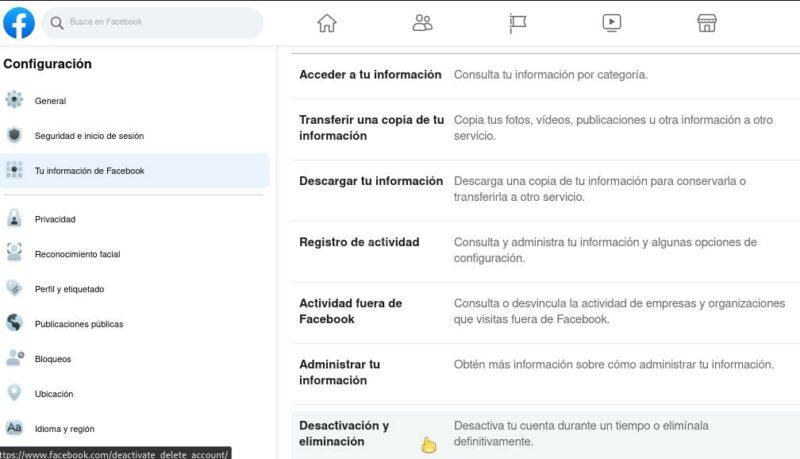Open the Marketplace icon
Viewport: 800px width, 459px height.
pos(707,23)
